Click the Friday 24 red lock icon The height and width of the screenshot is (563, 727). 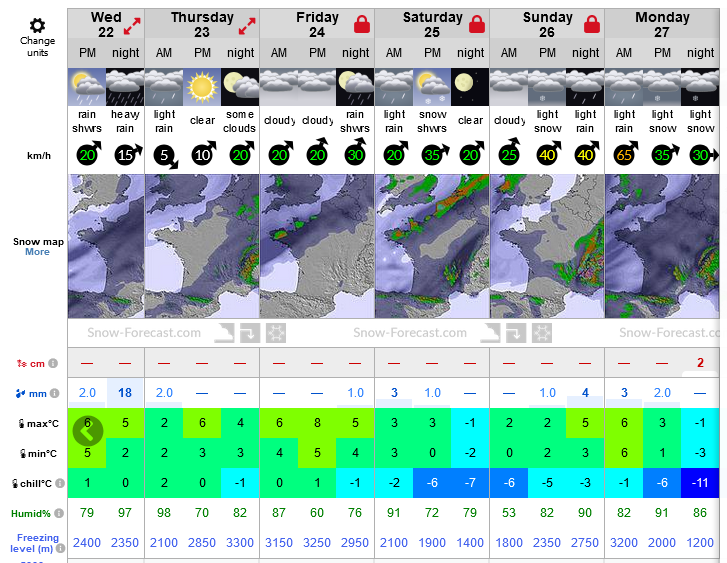(x=362, y=24)
